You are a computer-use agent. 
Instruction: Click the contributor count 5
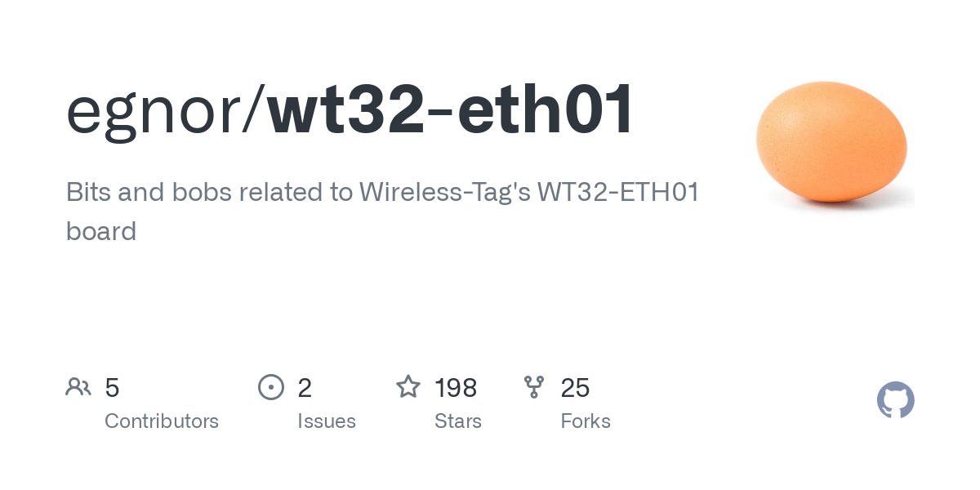(112, 388)
